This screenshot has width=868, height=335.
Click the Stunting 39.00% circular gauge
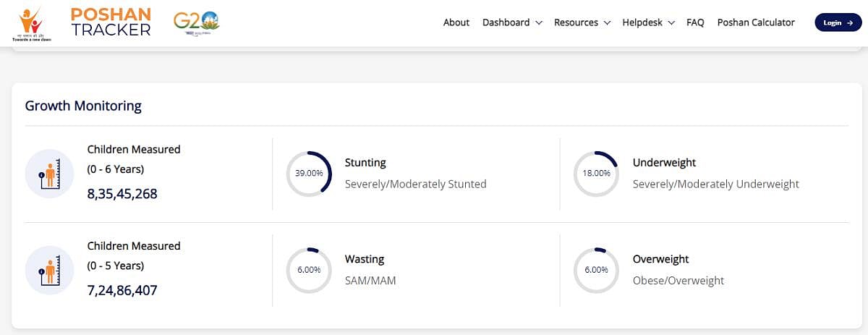(309, 174)
